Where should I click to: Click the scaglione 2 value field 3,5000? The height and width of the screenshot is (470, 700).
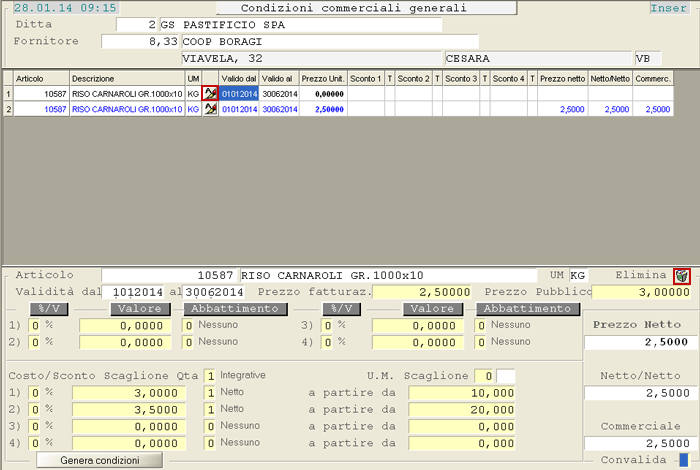[x=129, y=410]
